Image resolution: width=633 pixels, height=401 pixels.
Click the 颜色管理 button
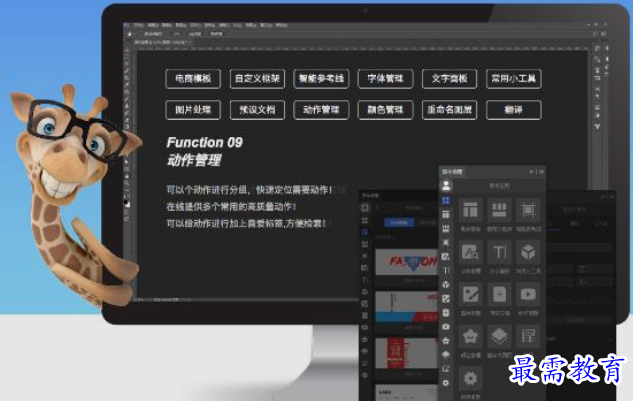point(385,110)
